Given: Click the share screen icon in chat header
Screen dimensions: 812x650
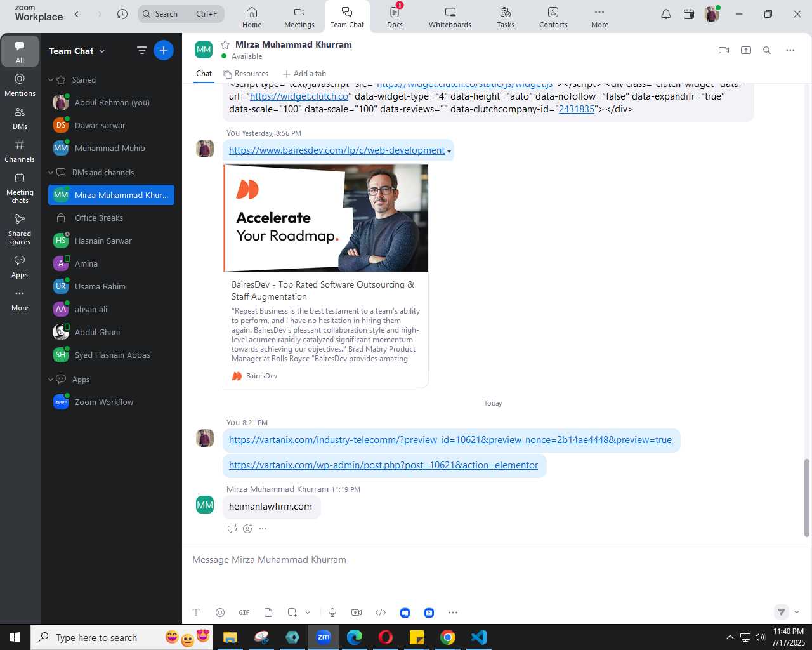Looking at the screenshot, I should [746, 50].
